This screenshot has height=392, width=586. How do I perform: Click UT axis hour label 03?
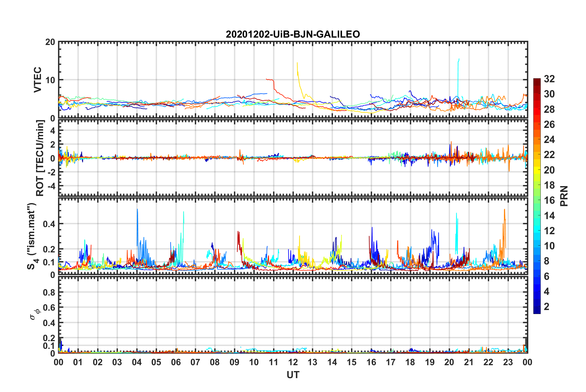click(117, 362)
